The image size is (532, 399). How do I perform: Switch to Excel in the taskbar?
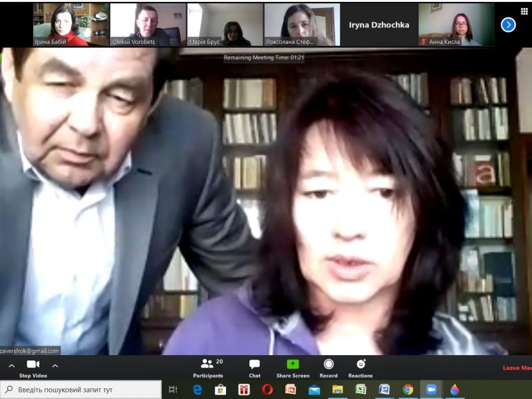point(360,390)
